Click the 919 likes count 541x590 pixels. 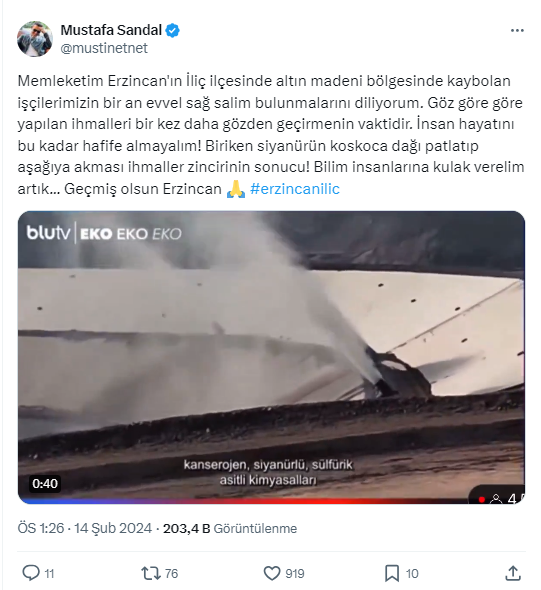click(x=295, y=574)
